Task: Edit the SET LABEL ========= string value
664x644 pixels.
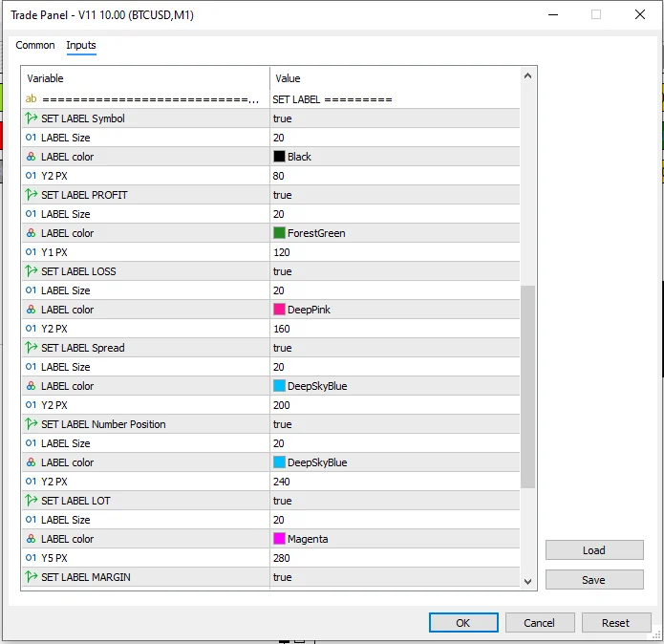Action: [x=395, y=99]
